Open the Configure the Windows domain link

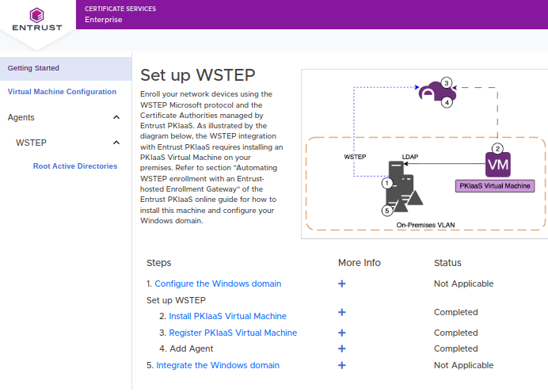click(x=218, y=284)
